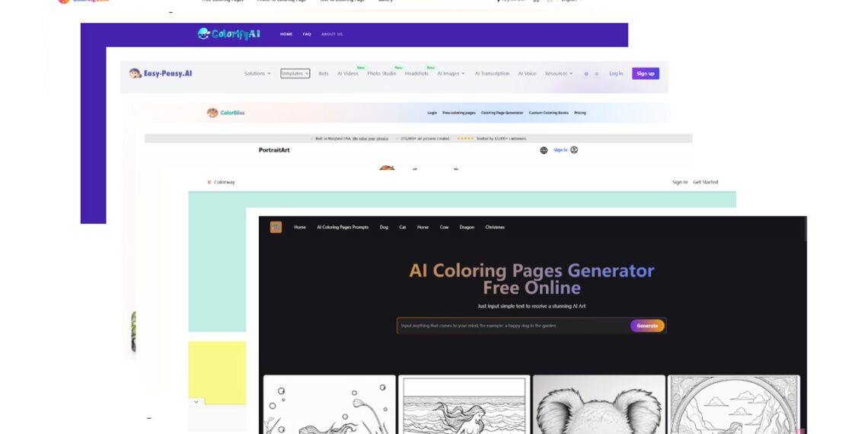Open FAQ on the ColorifyAI page
Image resolution: width=868 pixels, height=434 pixels.
pos(307,34)
